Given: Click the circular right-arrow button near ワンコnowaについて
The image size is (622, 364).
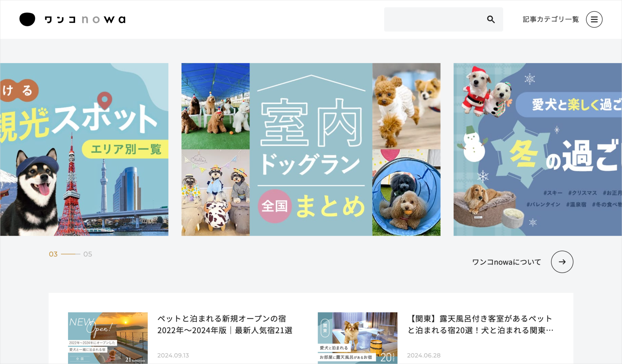Looking at the screenshot, I should point(562,261).
